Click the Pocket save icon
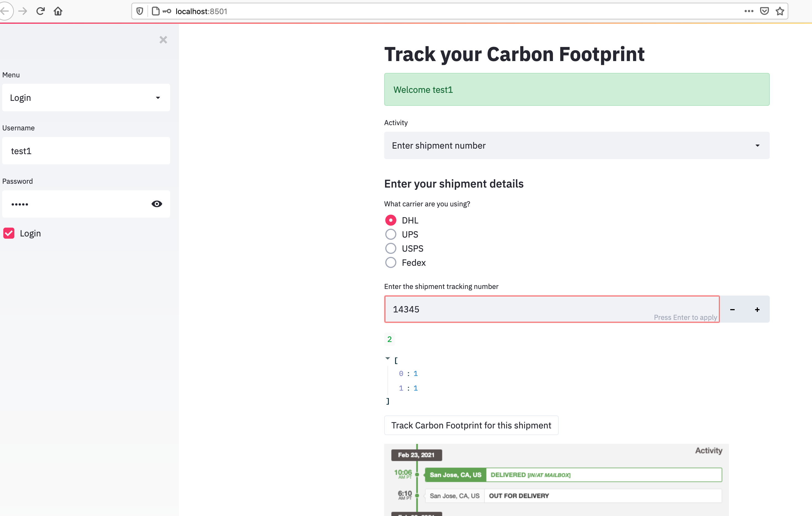This screenshot has height=516, width=812. point(764,11)
